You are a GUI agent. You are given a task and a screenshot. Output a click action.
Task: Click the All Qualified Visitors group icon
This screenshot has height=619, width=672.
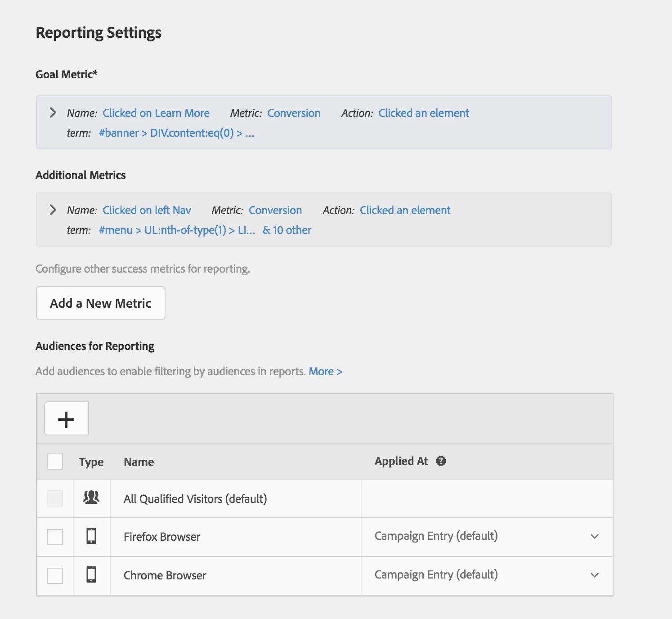pos(91,498)
